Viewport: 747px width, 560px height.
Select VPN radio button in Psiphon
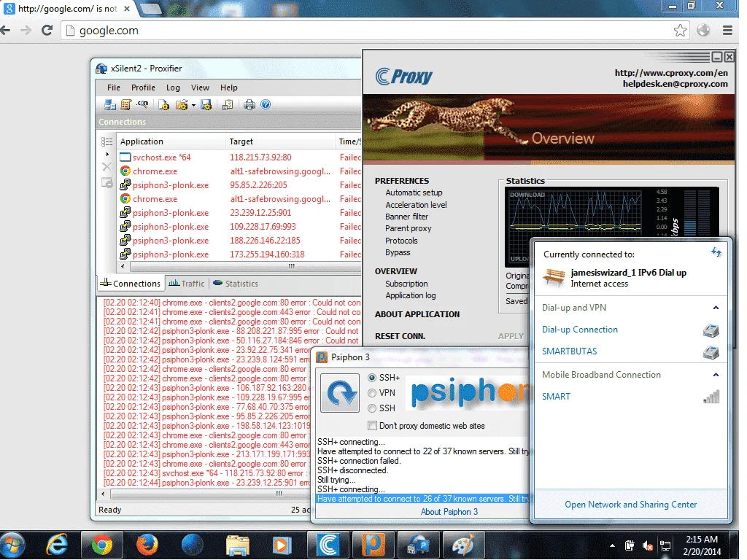coord(372,393)
